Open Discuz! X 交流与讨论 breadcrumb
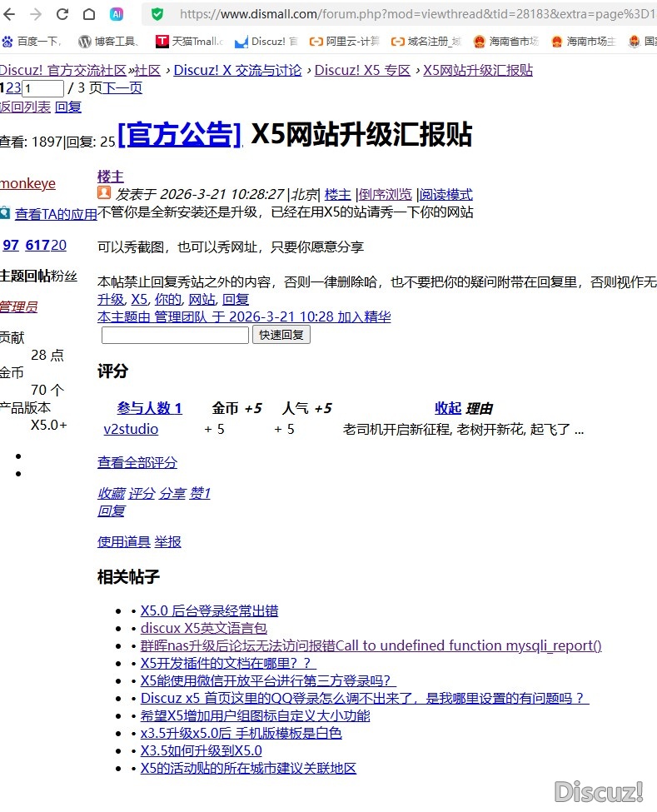The height and width of the screenshot is (812, 657). click(237, 71)
